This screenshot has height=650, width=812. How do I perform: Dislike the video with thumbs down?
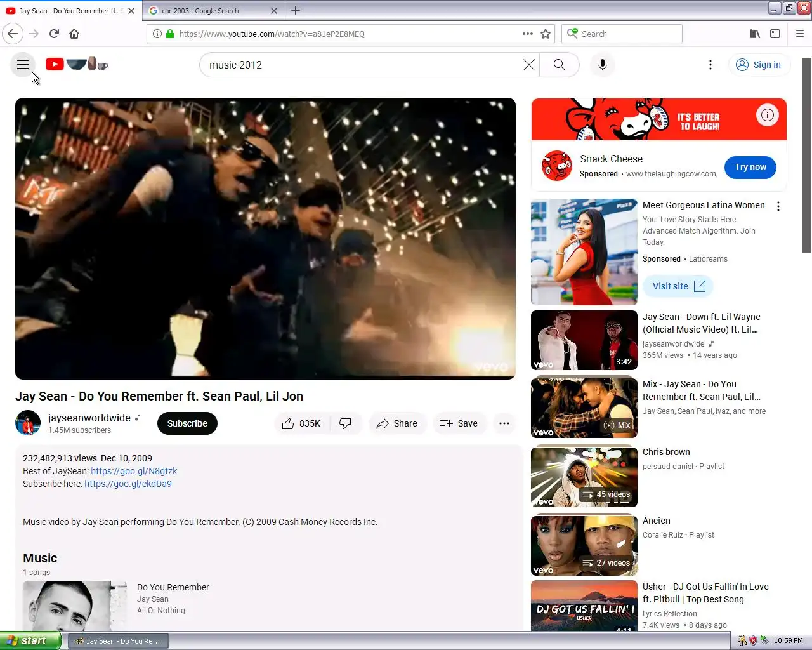(346, 423)
